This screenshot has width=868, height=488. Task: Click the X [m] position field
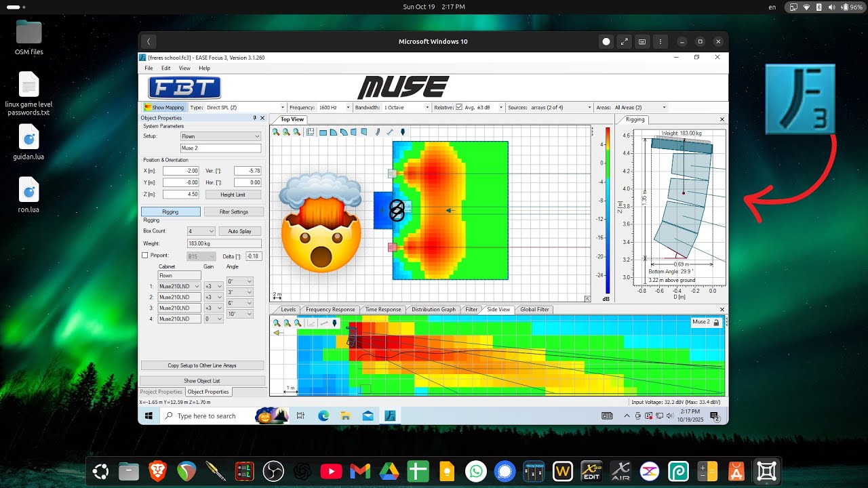point(180,171)
